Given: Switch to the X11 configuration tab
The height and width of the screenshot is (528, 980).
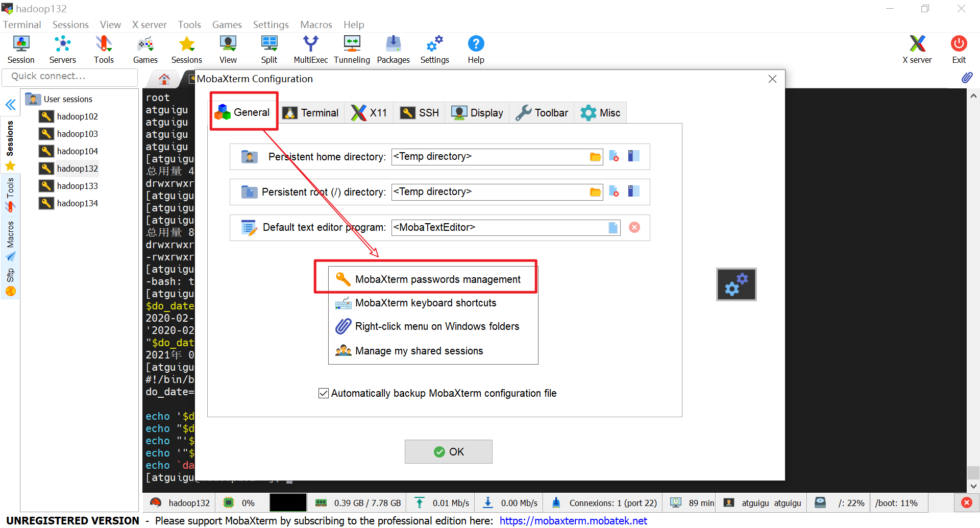Looking at the screenshot, I should tap(369, 113).
